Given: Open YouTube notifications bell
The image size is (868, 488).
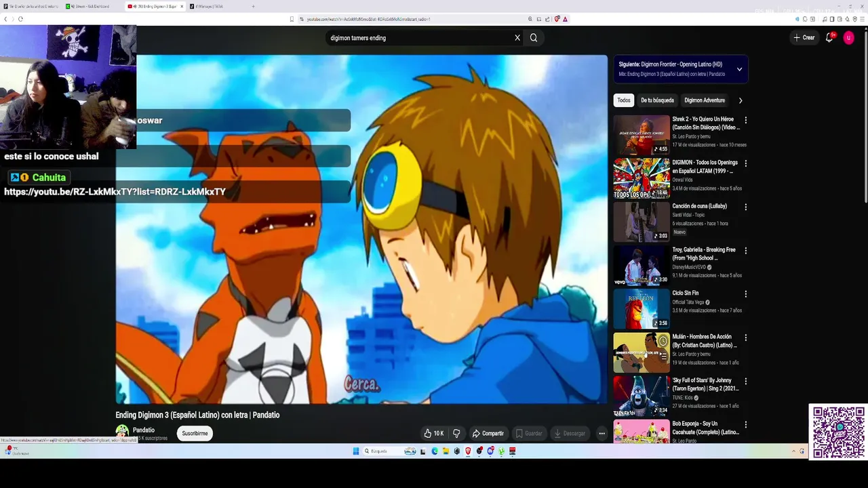Looking at the screenshot, I should [x=829, y=38].
